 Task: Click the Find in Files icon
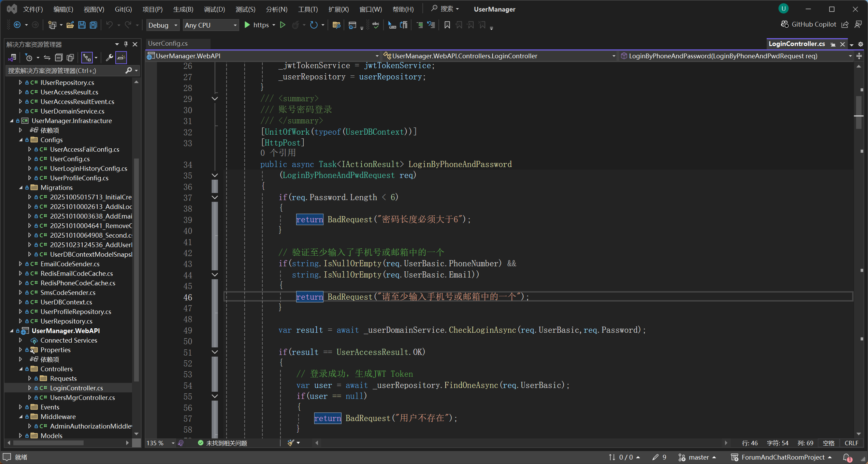pos(336,25)
